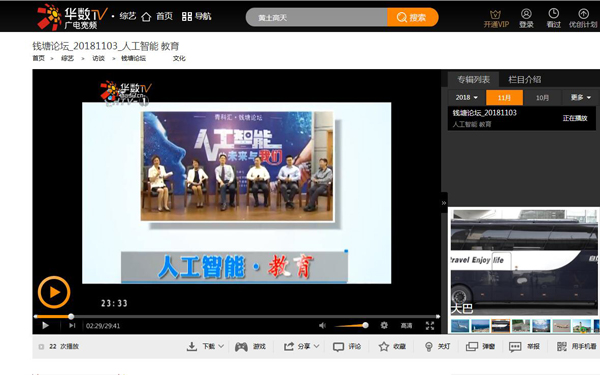
Task: Open watch history clock icon
Action: point(553,14)
